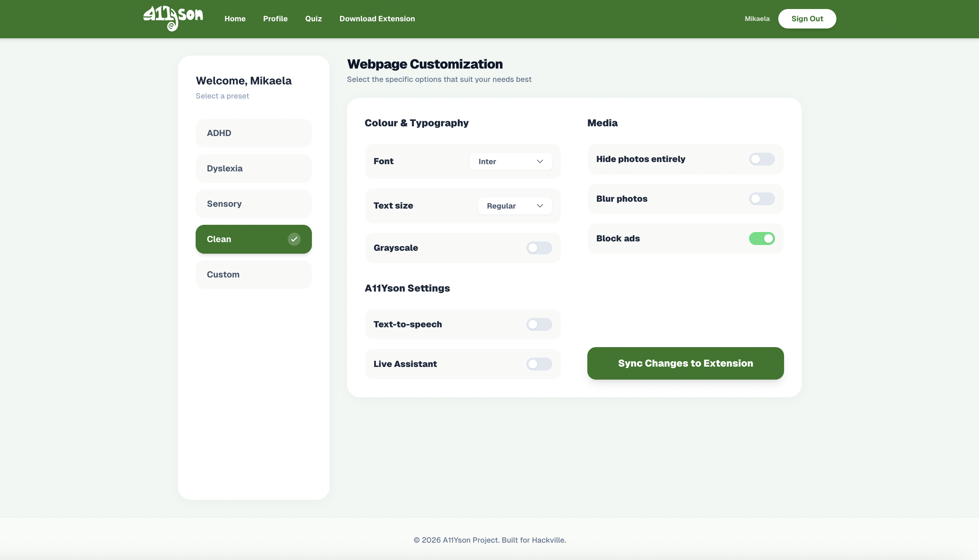The width and height of the screenshot is (979, 560).
Task: Enable the Live Assistant switch
Action: point(539,364)
